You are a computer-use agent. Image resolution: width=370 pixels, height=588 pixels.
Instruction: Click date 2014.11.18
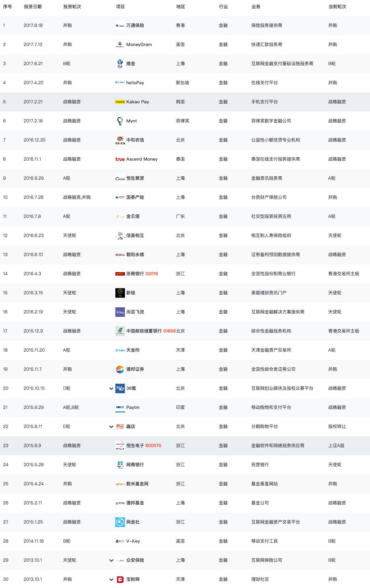(x=34, y=541)
